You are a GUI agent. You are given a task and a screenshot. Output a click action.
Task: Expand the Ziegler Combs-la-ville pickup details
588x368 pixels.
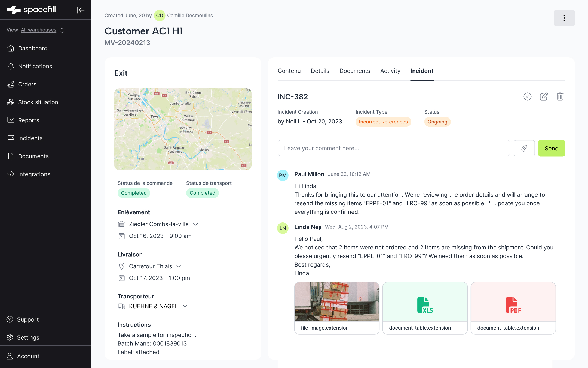pos(195,224)
